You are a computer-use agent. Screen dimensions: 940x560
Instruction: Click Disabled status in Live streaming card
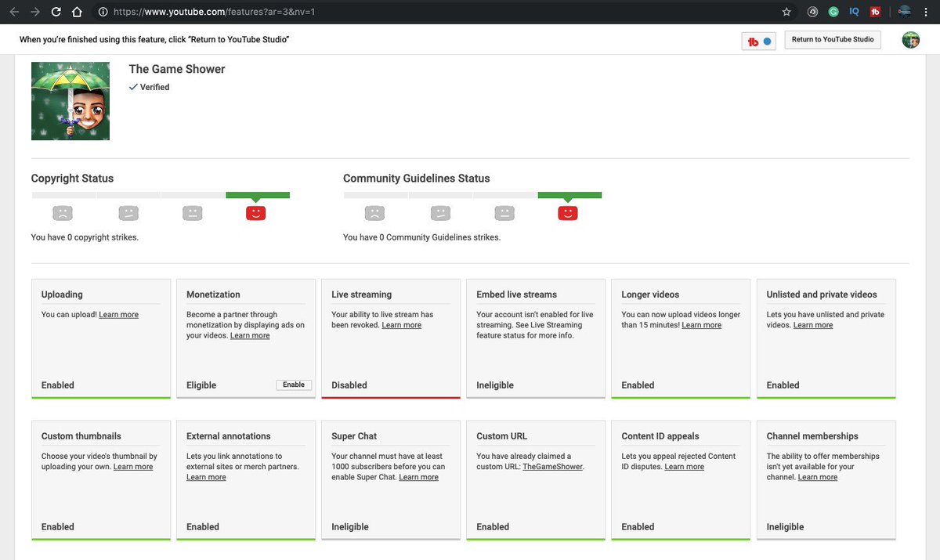pos(349,385)
